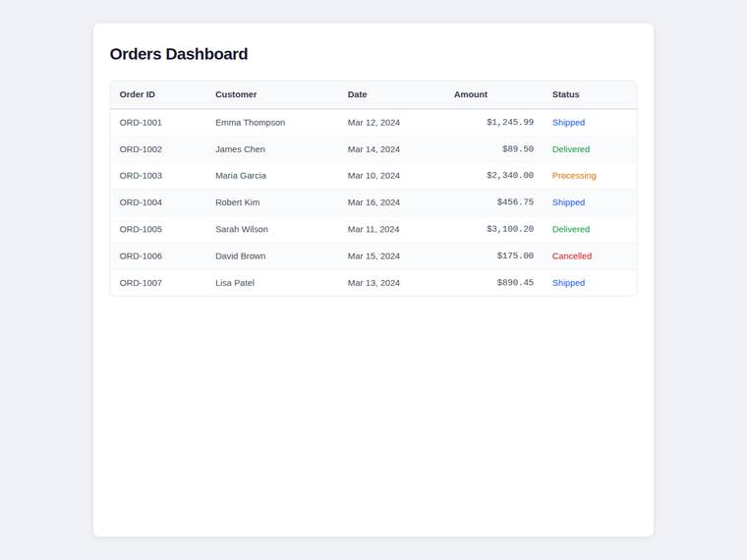
Task: Click the amount $89.50
Action: tap(518, 149)
